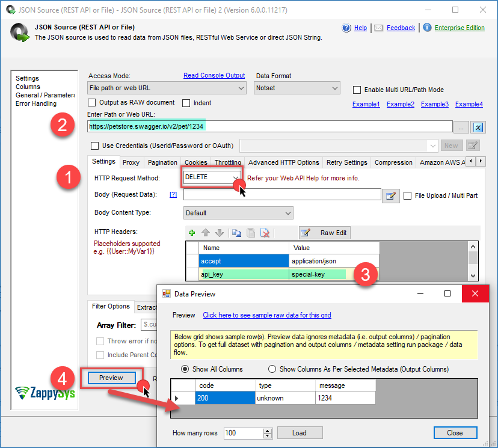Viewport: 498px width, 448px height.
Task: Select Show All Columns radio button
Action: coord(185,369)
